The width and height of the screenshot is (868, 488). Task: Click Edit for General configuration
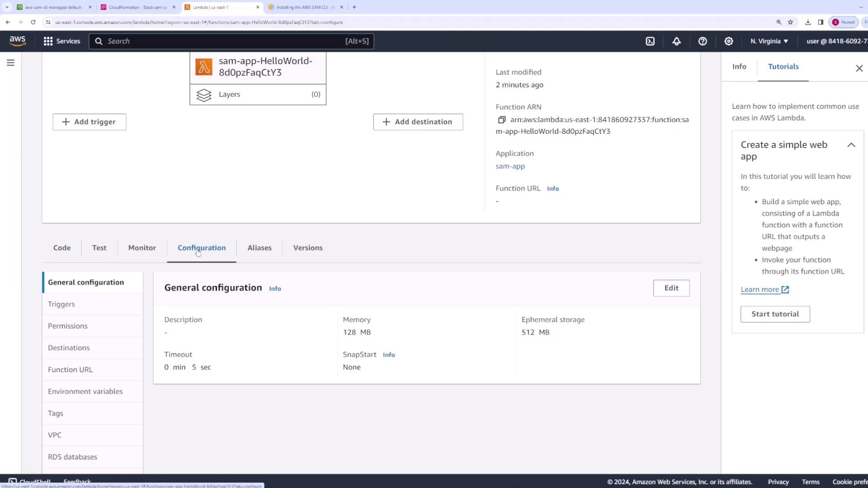[671, 288]
